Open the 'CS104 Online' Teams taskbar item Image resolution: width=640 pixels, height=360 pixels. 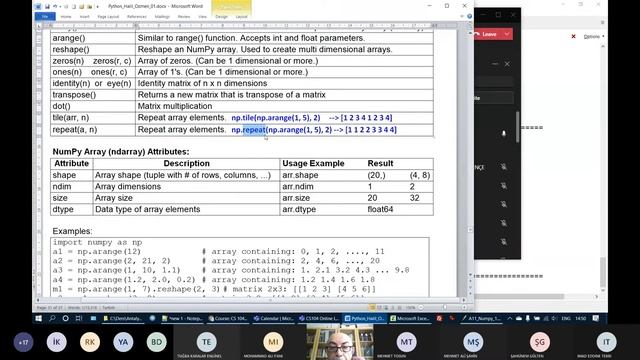pos(319,318)
